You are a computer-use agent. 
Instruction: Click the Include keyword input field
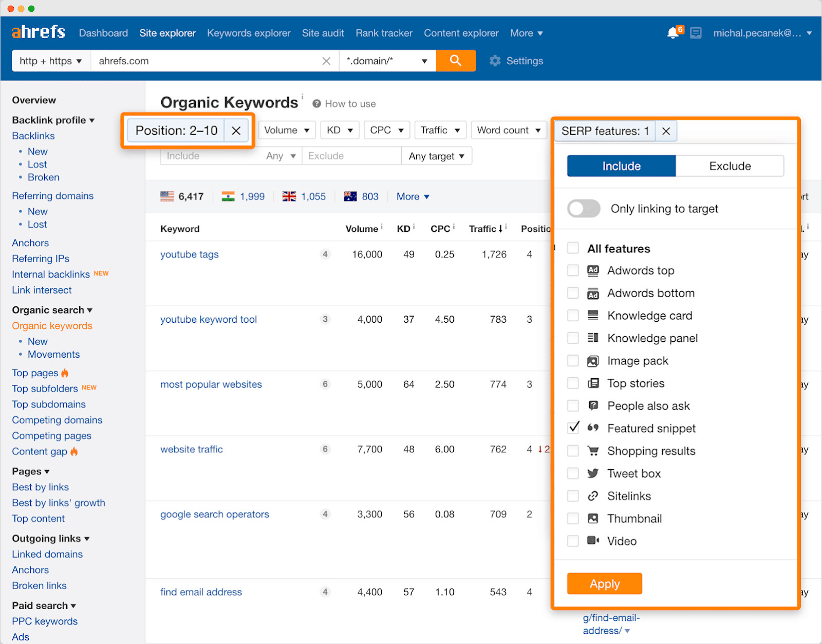pos(211,156)
